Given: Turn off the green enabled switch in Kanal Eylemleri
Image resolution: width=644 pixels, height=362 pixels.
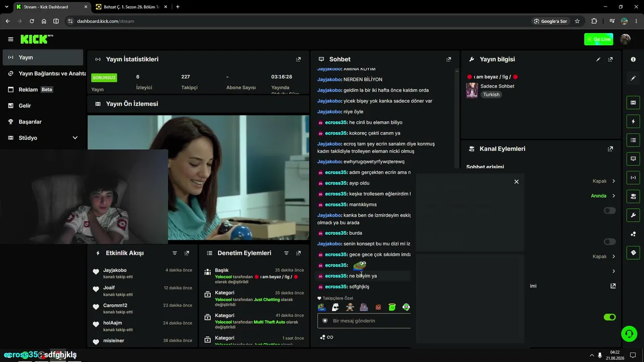Looking at the screenshot, I should pyautogui.click(x=610, y=317).
